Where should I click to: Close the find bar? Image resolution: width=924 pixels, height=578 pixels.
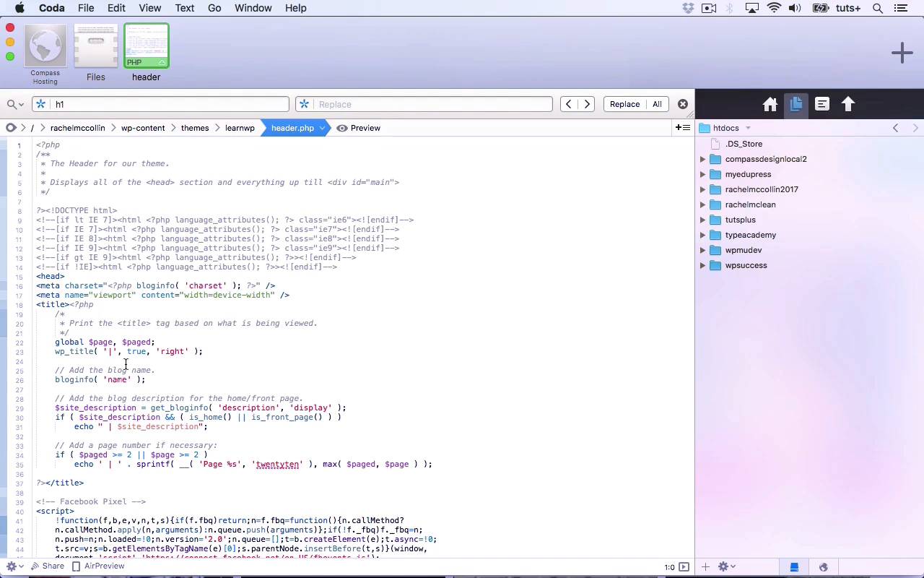click(682, 104)
